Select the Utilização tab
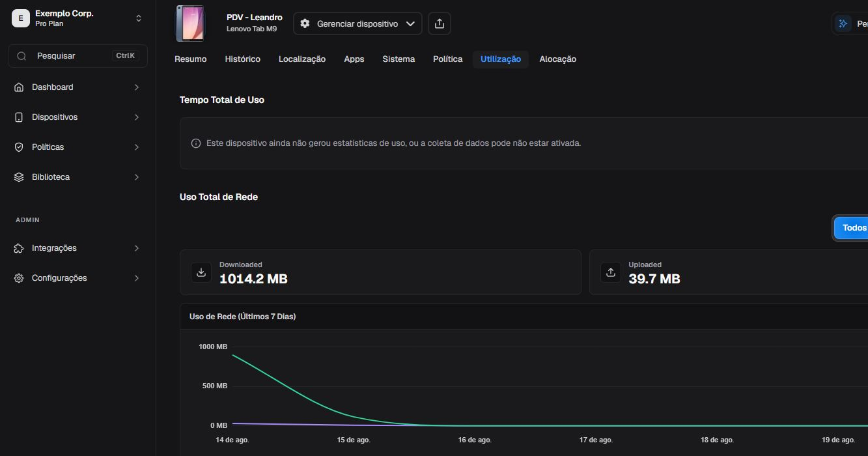Screen dimensions: 868x456 tap(501, 59)
